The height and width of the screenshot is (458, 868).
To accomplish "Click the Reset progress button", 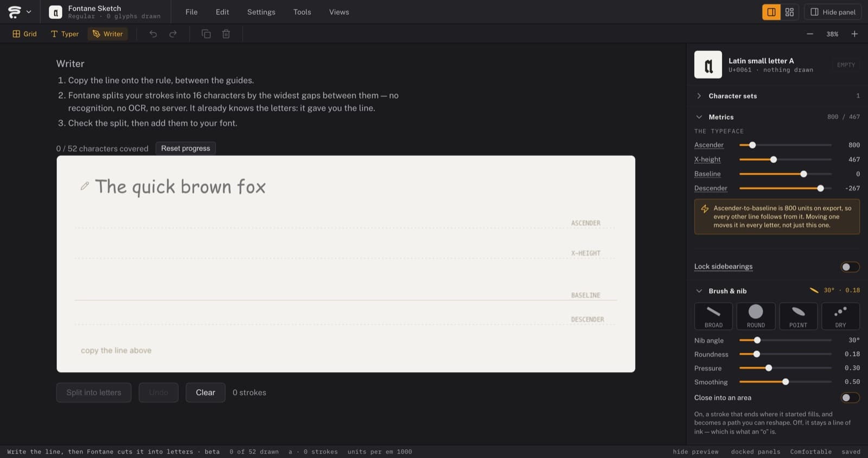I will pyautogui.click(x=186, y=148).
